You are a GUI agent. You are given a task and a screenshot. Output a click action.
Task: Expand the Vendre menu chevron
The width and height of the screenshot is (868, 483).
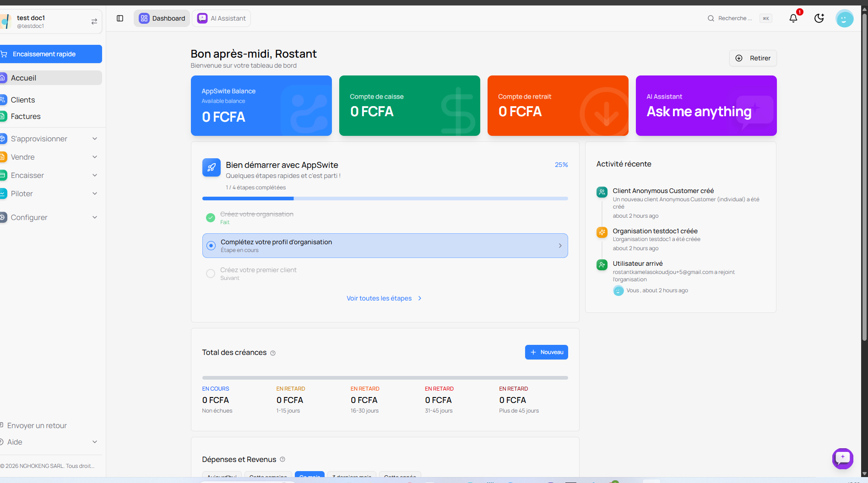click(x=95, y=157)
